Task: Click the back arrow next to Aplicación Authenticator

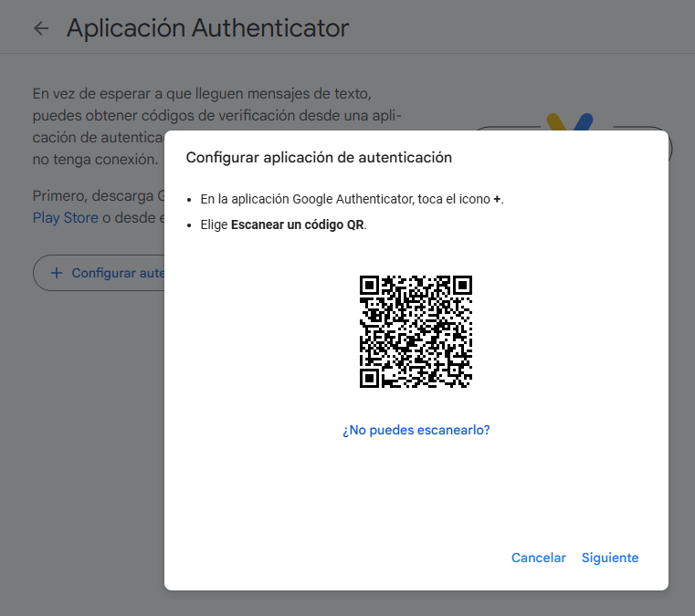Action: pos(41,28)
